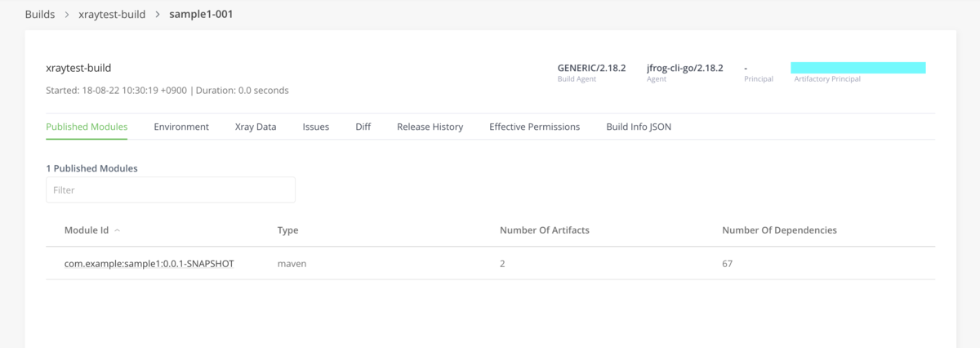Select the sample1-001 breadcrumb item
Screen dimensions: 980x348
click(201, 14)
